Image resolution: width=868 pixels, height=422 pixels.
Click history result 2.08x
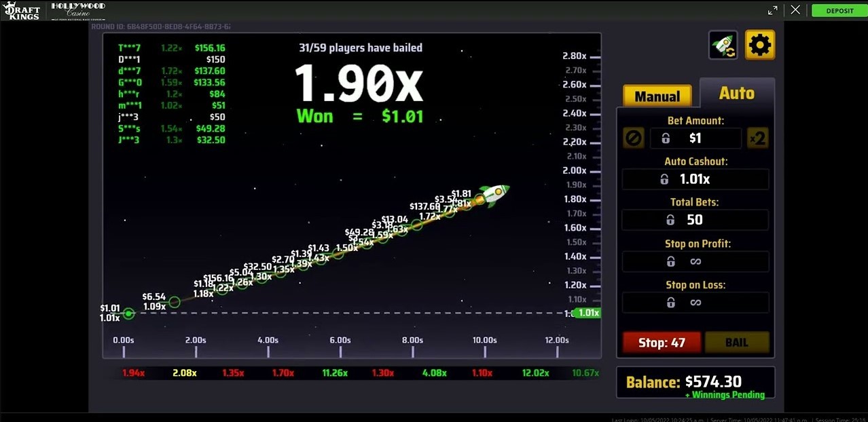tap(185, 373)
